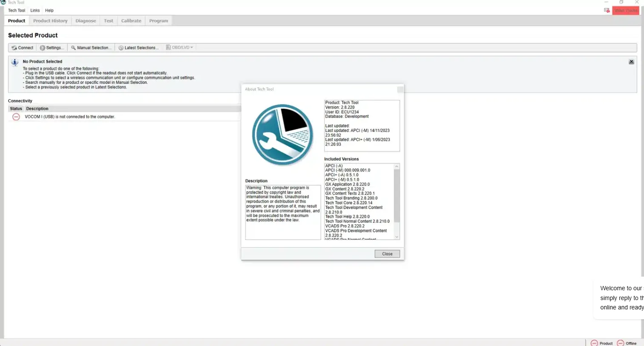Switch to the Diagnose tab

(x=85, y=21)
